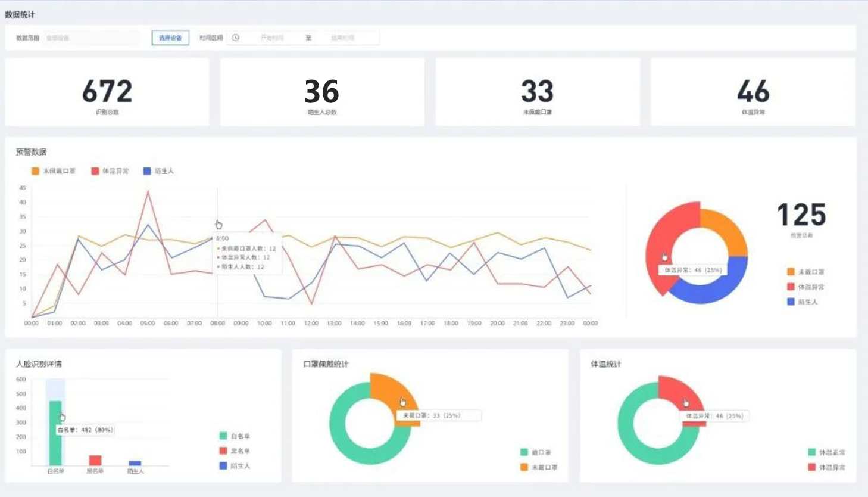Select the 36 strangers total card
The image size is (868, 497).
point(322,92)
